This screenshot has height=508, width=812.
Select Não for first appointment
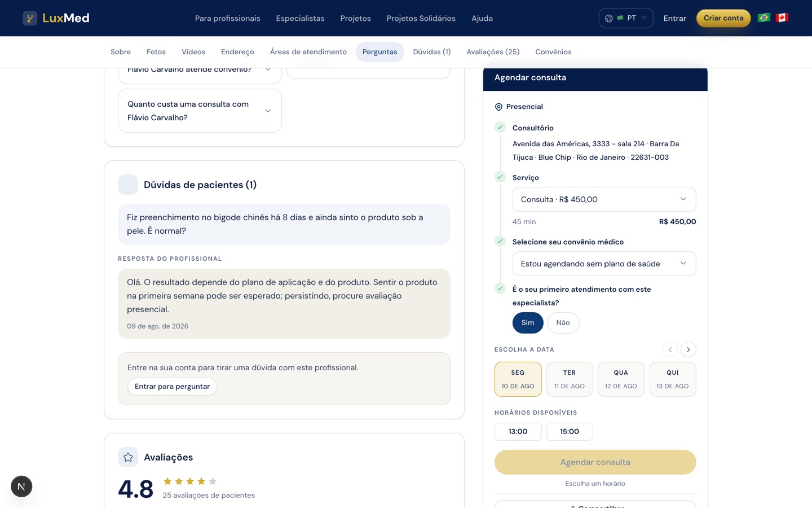pos(563,323)
